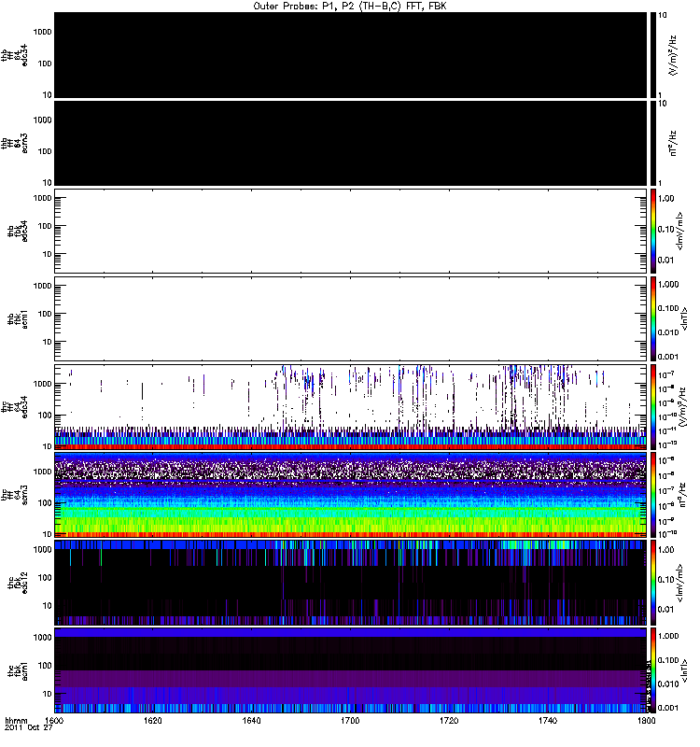Click inside the topmost black thb edc34 panel

click(x=351, y=54)
